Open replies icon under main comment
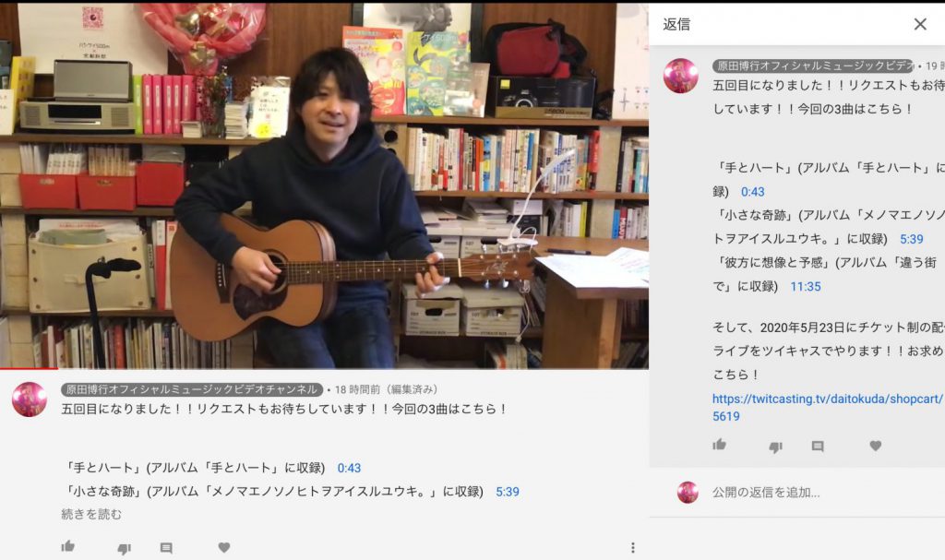 [166, 548]
